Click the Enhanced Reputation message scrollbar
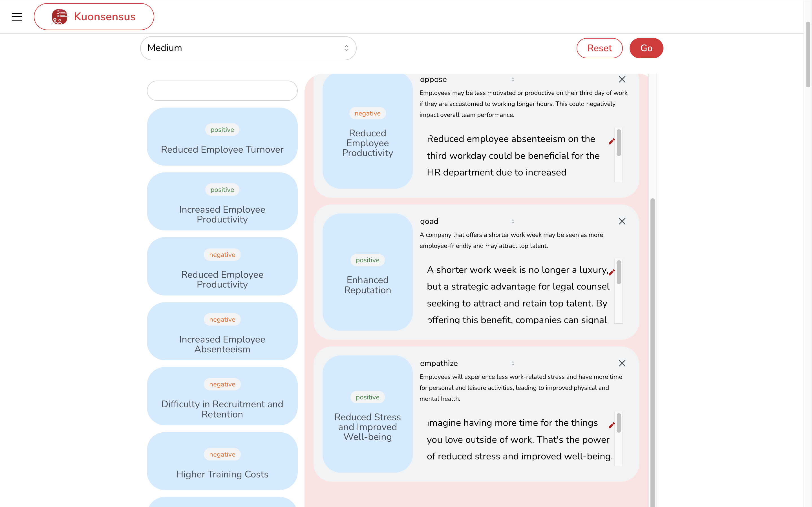This screenshot has width=812, height=507. click(618, 272)
